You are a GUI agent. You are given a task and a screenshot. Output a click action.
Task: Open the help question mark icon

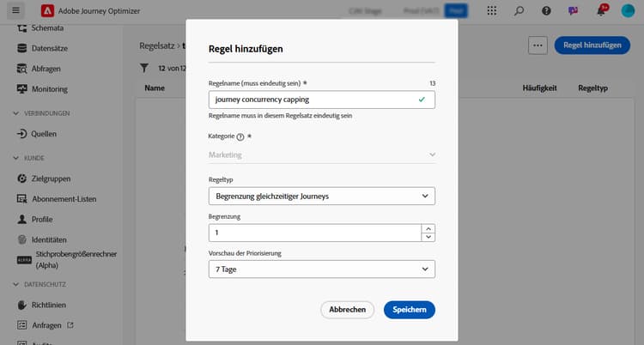coord(546,10)
